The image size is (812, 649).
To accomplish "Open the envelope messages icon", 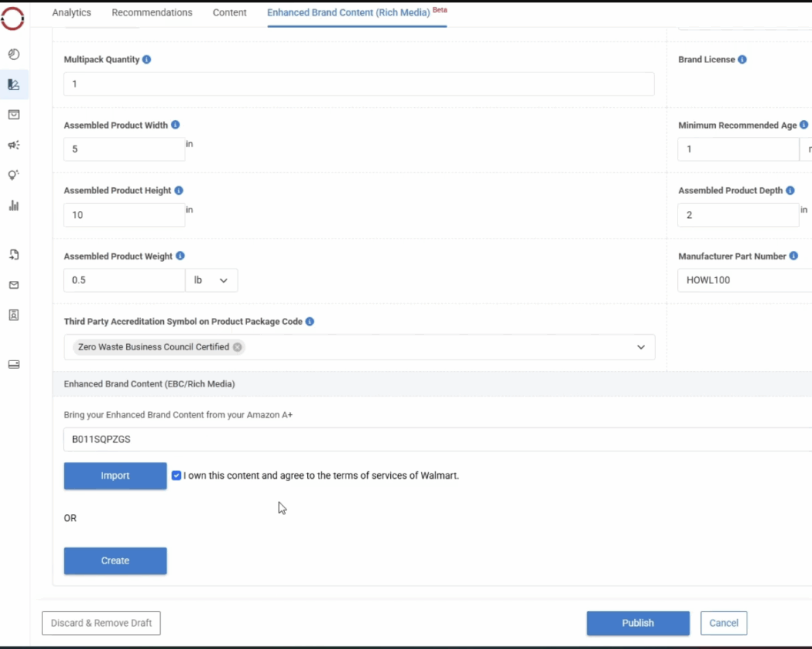I will pos(13,285).
